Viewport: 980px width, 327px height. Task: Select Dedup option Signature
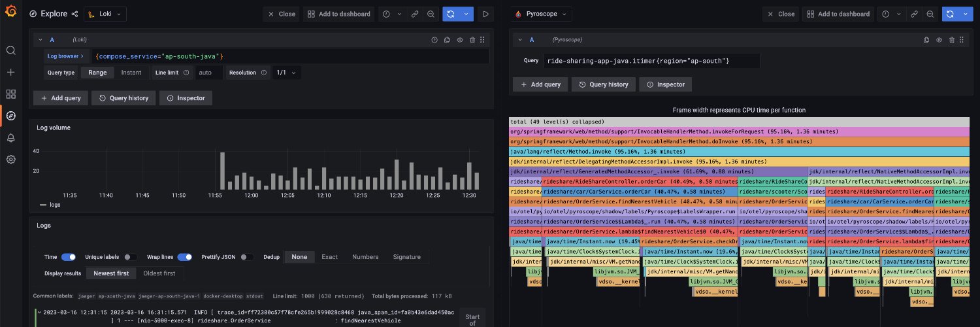pos(406,257)
